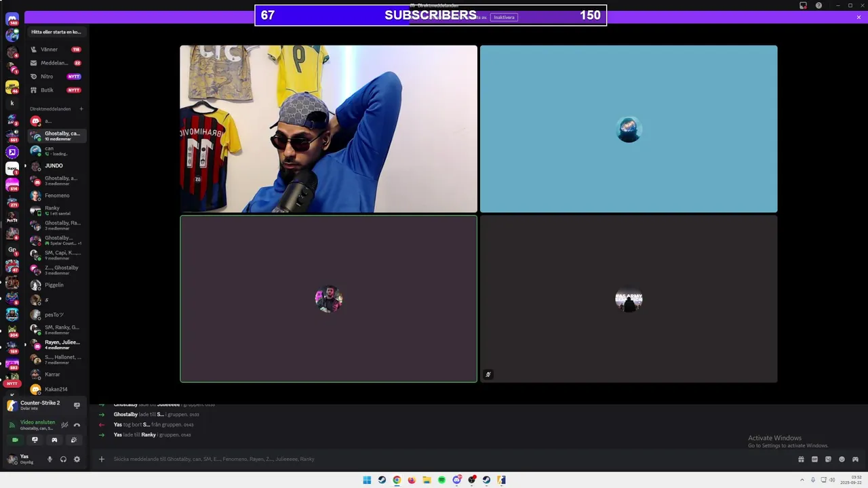Start screen sharing from voice panel
Screen dimensions: 868x488
(x=35, y=440)
